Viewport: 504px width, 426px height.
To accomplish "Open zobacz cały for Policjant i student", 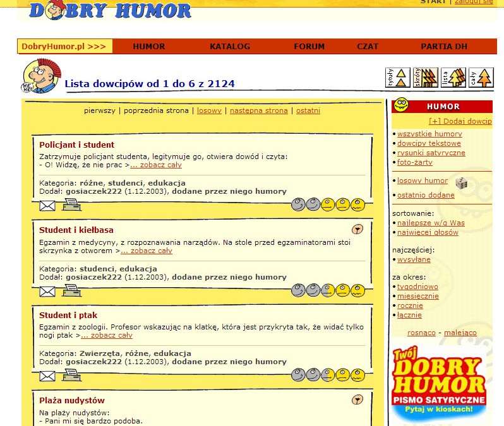I will tap(156, 165).
